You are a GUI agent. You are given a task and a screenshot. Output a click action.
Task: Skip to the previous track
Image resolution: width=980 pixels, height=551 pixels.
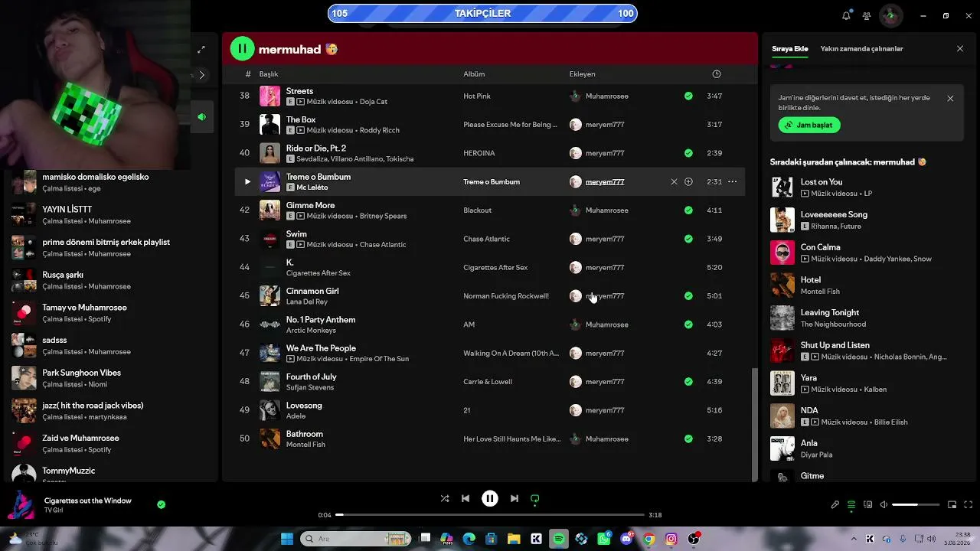pos(465,498)
